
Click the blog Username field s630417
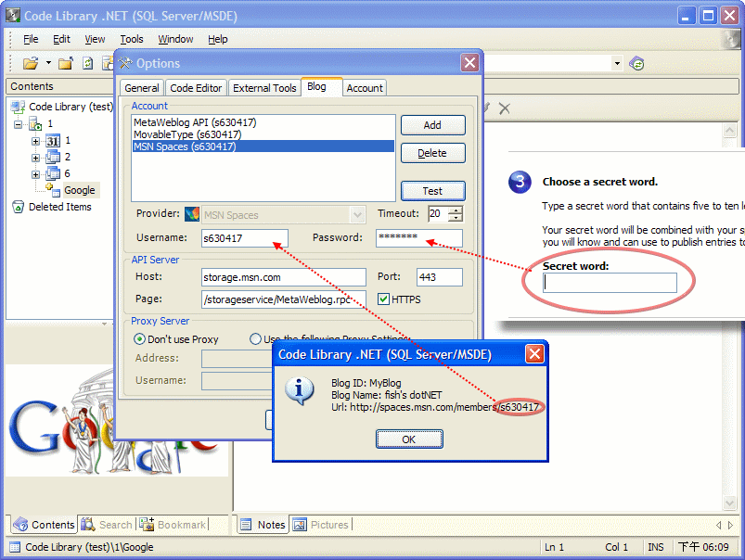(245, 238)
